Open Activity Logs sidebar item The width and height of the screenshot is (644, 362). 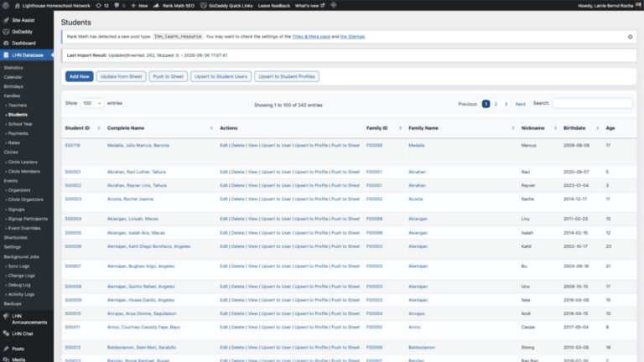pos(21,294)
